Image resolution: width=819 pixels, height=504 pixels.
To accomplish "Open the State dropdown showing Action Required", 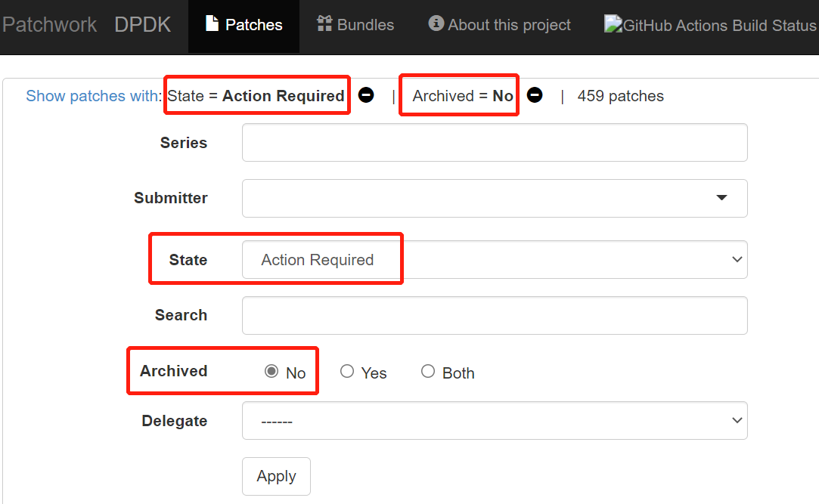I will click(495, 259).
